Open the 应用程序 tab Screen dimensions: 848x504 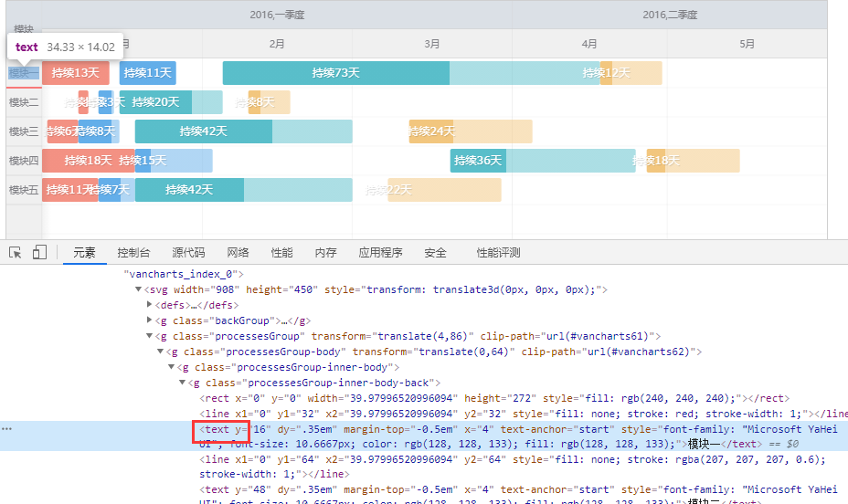pos(380,253)
